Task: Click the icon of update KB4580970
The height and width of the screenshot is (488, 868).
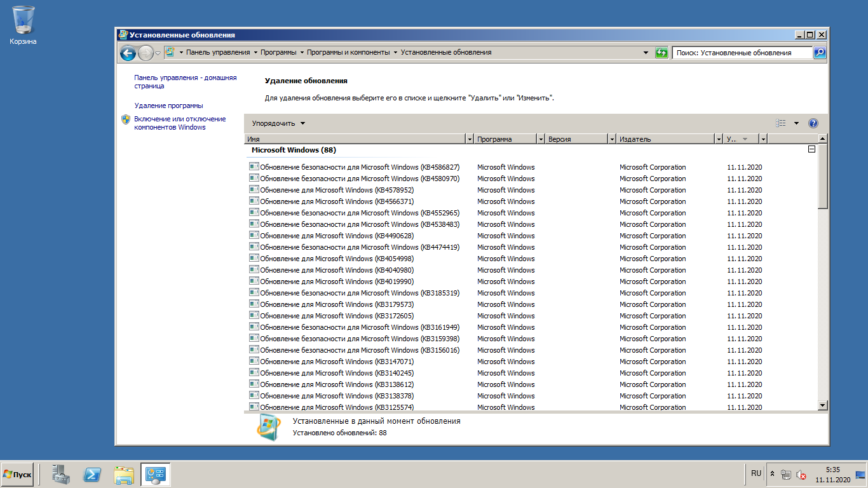Action: click(x=254, y=178)
